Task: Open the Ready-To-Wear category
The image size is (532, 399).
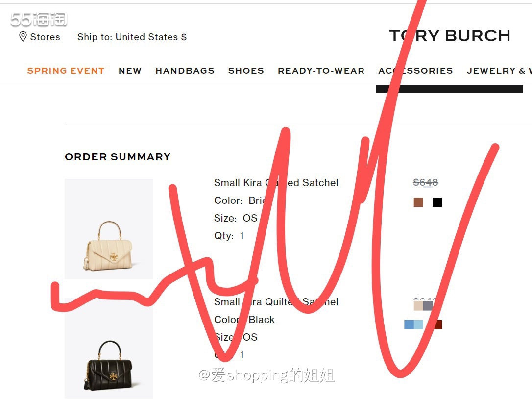Action: coord(321,70)
